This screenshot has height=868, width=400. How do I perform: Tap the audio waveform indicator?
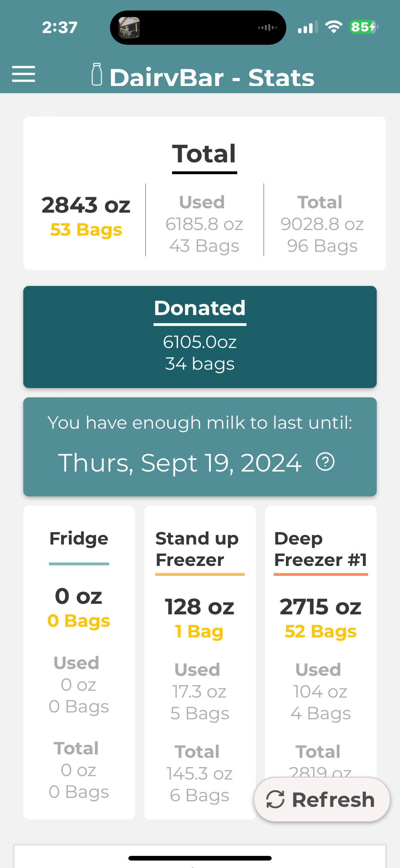(267, 28)
